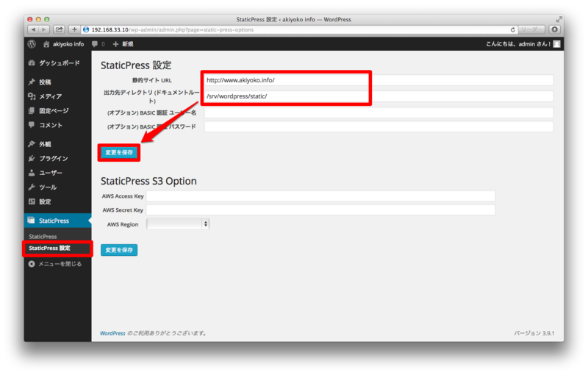This screenshot has height=375, width=588.
Task: Click the メディア media icon
Action: click(x=32, y=96)
